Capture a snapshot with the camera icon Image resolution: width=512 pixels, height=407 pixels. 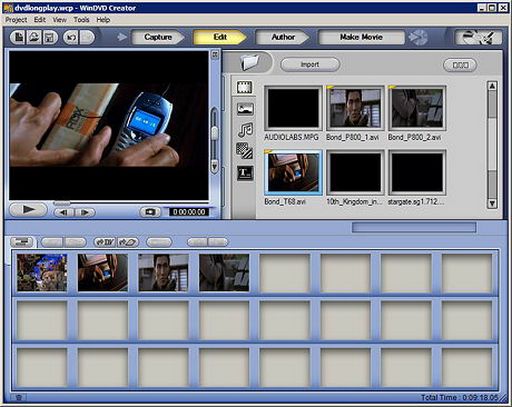pos(150,212)
